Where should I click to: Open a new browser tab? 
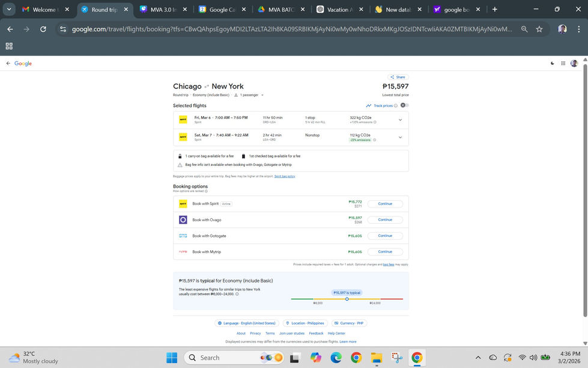tap(495, 10)
